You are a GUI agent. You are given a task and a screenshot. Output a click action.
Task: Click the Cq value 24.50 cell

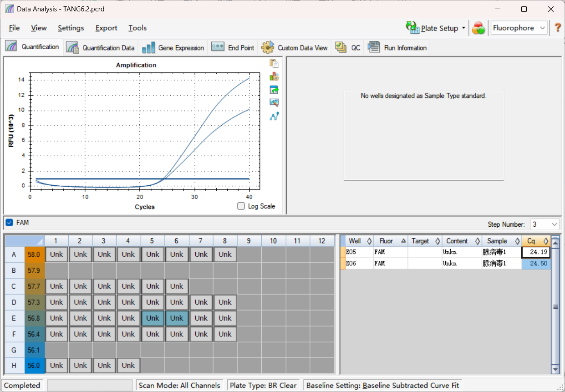pyautogui.click(x=536, y=263)
